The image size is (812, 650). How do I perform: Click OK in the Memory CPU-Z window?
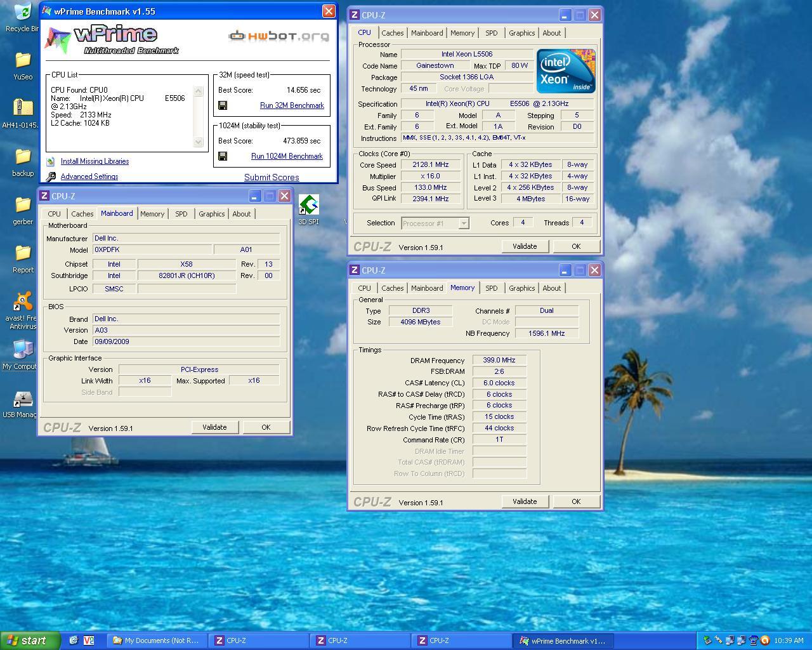point(576,501)
